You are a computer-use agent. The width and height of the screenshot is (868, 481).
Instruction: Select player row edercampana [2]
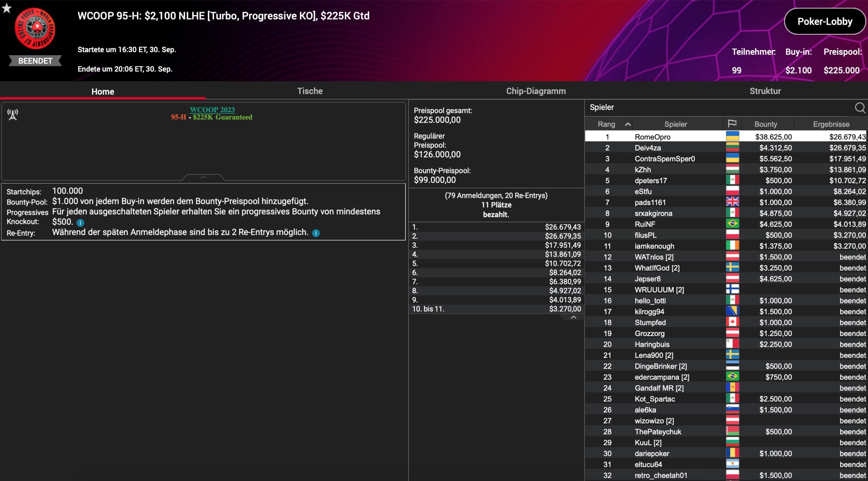pos(726,377)
